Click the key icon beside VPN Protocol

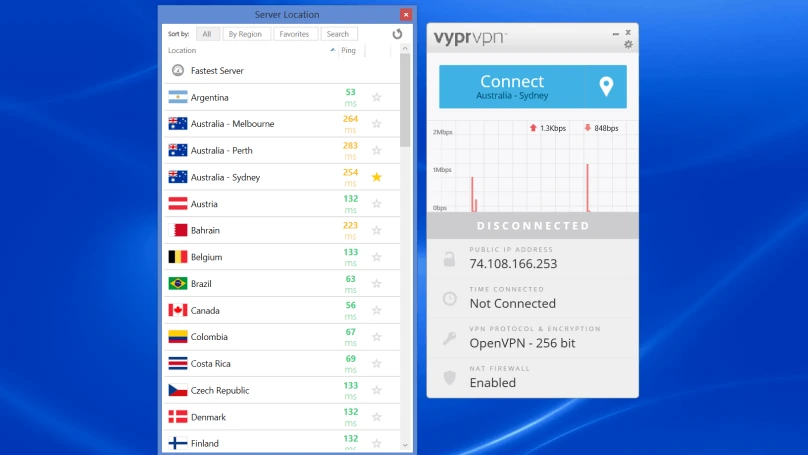coord(449,338)
